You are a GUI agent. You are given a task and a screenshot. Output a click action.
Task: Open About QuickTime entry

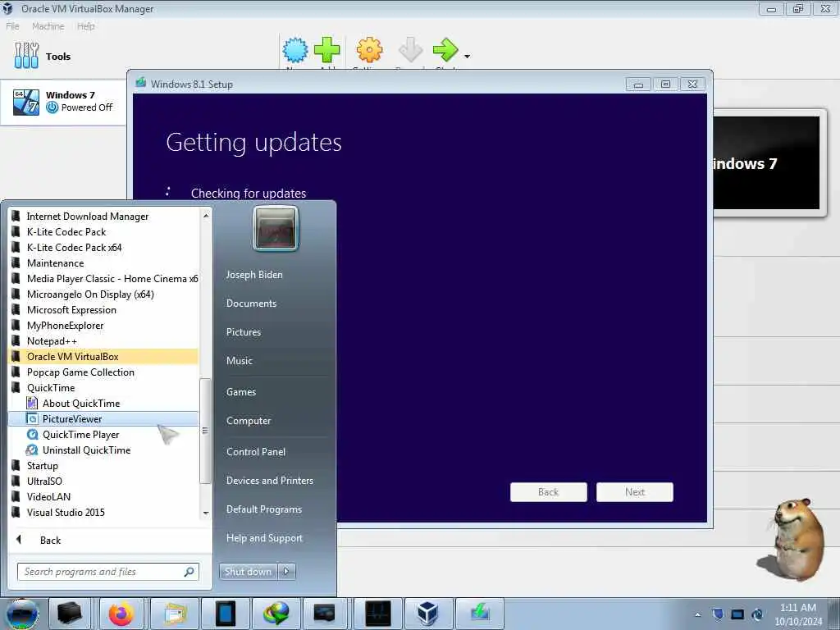click(104, 403)
